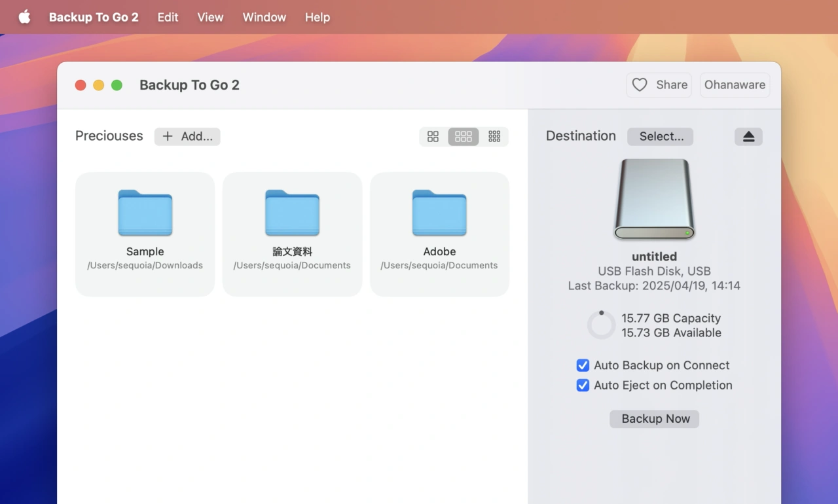Select the 論文資料 folder
This screenshot has width=838, height=504.
[x=292, y=213]
